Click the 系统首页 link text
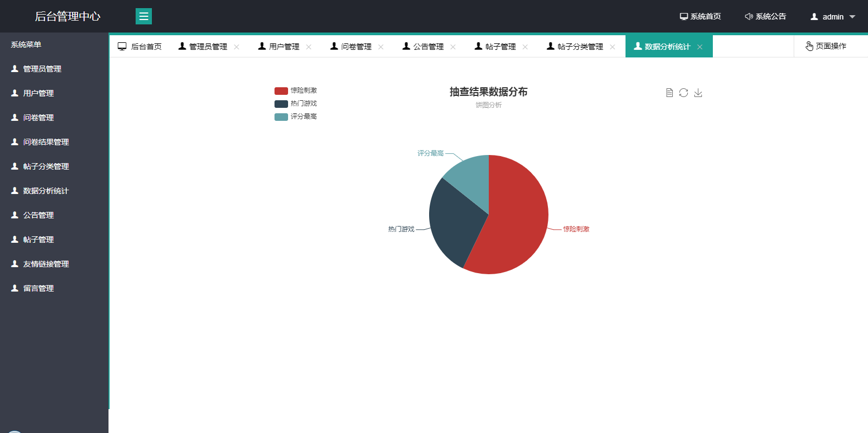This screenshot has width=868, height=433. (x=706, y=17)
